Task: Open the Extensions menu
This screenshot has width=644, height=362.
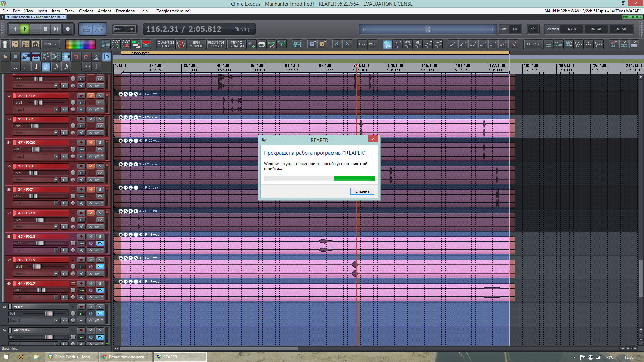Action: (125, 11)
